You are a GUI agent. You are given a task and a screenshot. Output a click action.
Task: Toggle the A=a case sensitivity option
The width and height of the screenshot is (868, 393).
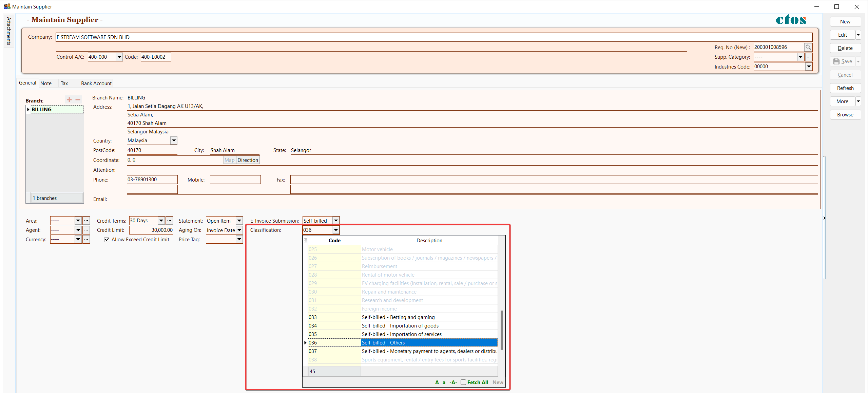440,382
